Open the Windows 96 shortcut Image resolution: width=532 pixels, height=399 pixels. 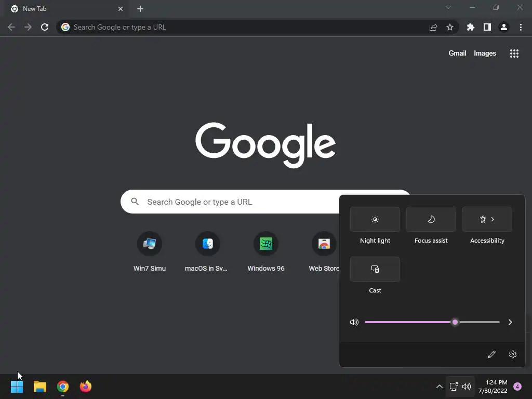tap(266, 252)
